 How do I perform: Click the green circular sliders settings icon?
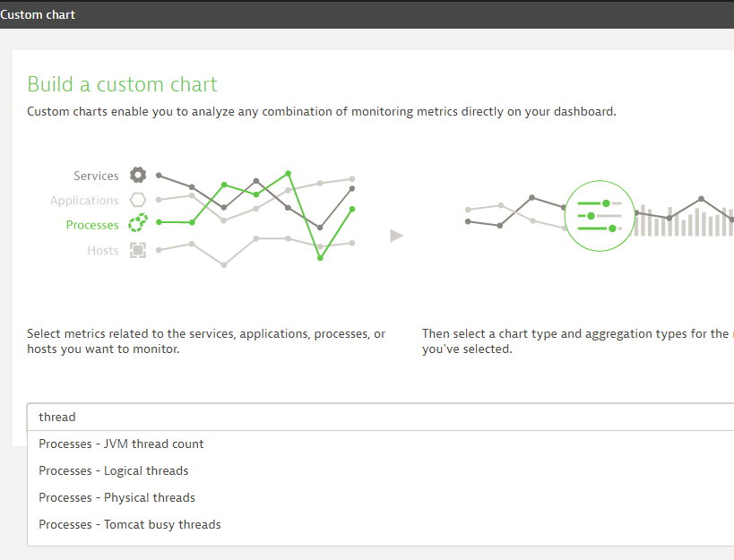pos(599,216)
